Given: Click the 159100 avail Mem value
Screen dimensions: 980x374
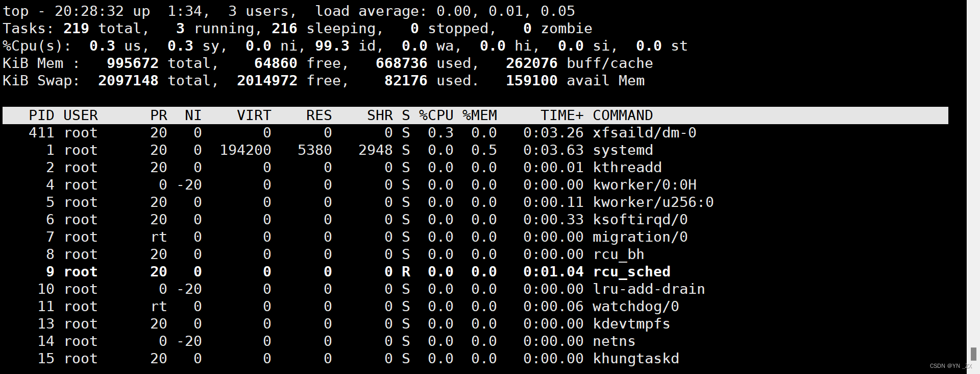Looking at the screenshot, I should [531, 81].
